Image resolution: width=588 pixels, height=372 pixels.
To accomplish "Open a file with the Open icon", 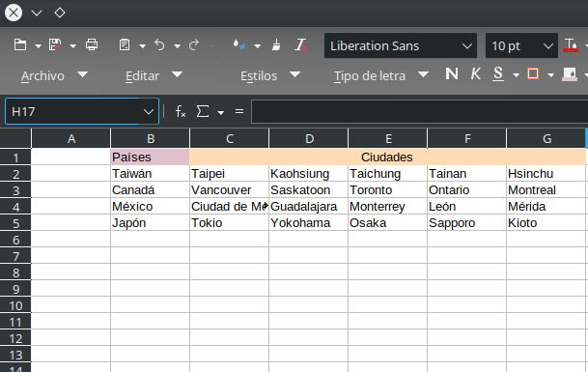I will (x=20, y=45).
